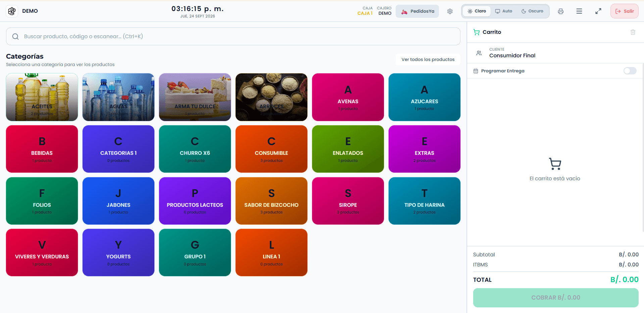Select Claro theme option
The width and height of the screenshot is (644, 313).
pos(477,11)
